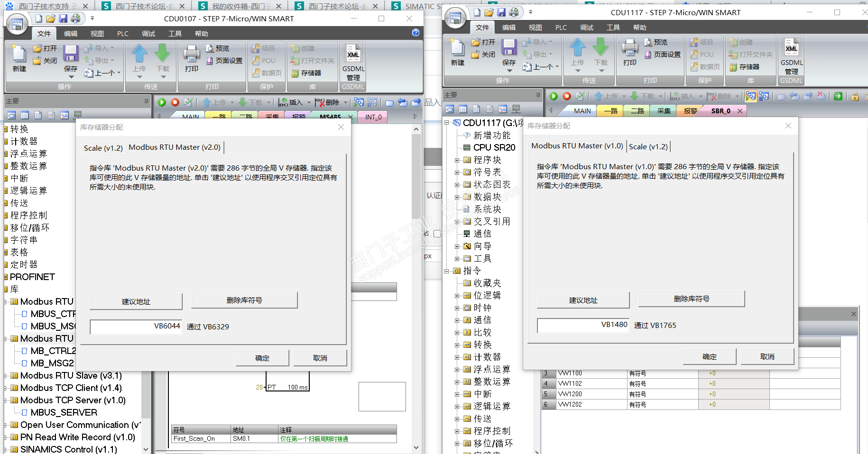Click the New project icon in CDU1117 ribbon
Screen dimensions: 868x454
pos(457,48)
